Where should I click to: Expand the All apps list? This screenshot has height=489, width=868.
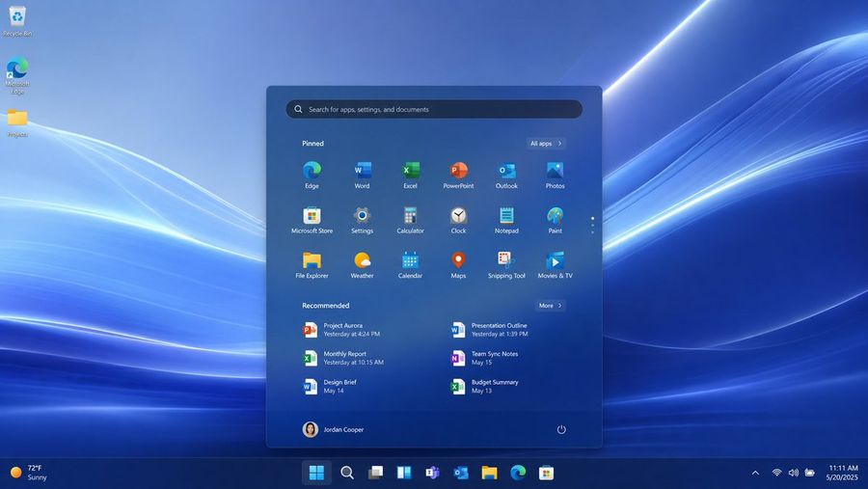[546, 144]
